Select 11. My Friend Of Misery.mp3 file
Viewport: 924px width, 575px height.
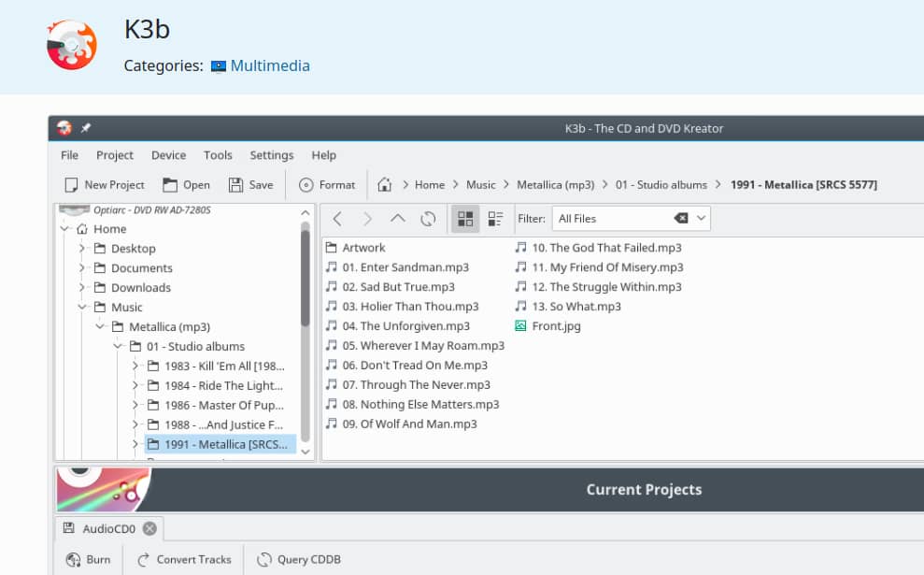tap(599, 267)
